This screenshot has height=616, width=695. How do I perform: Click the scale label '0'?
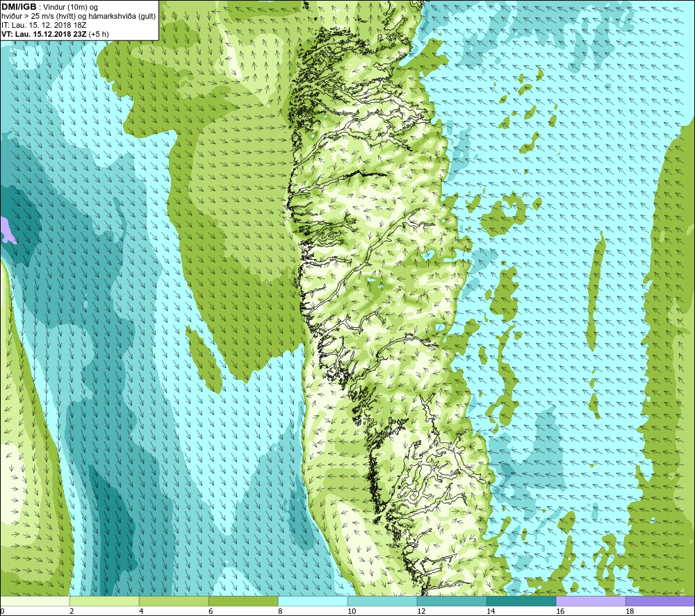click(3, 611)
